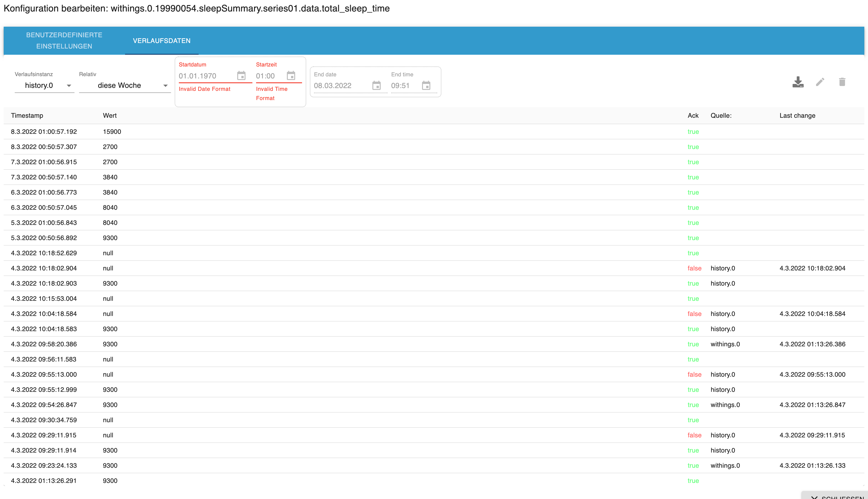The height and width of the screenshot is (499, 868).
Task: Open the Startzeit time picker icon
Action: [291, 75]
